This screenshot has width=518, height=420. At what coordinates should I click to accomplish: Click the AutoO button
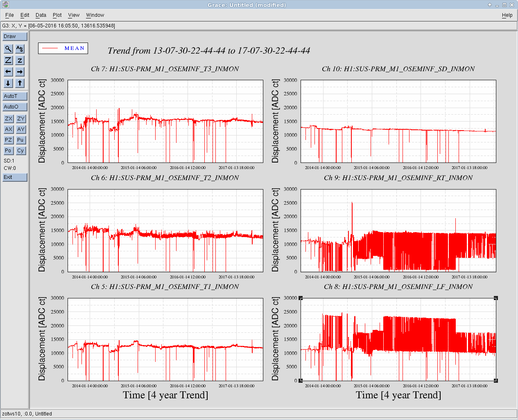15,107
